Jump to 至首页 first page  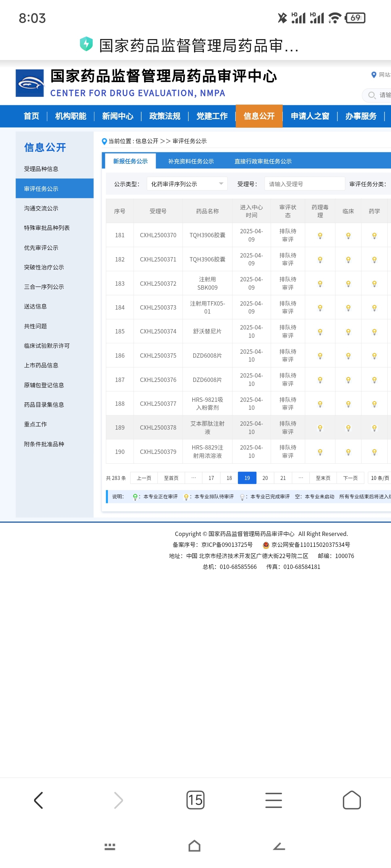171,478
